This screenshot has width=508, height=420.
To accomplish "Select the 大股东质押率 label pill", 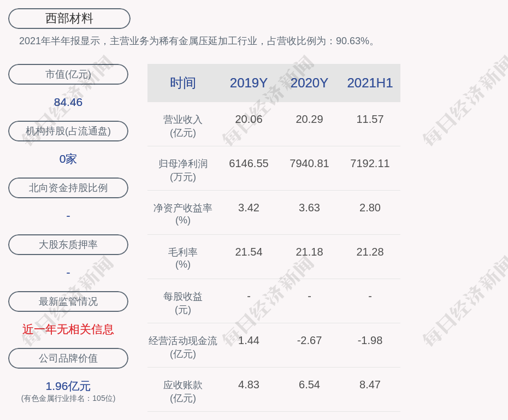I will (68, 245).
